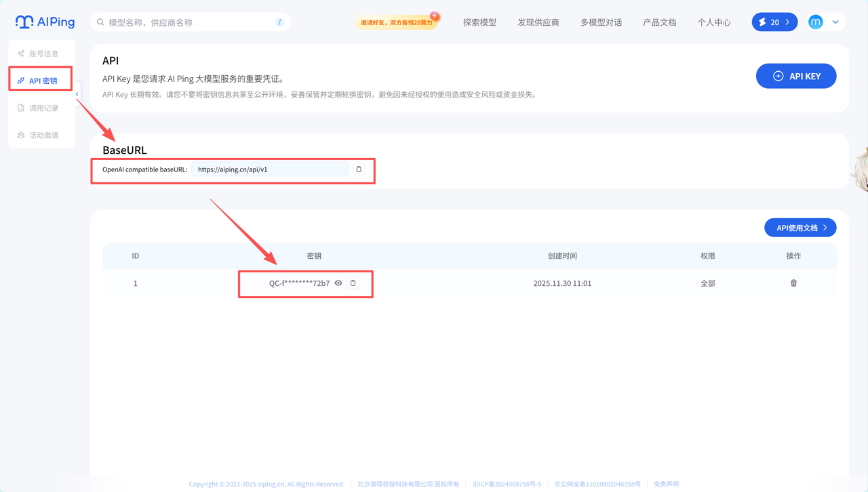The height and width of the screenshot is (492, 868).
Task: Open 活动邀请 in the sidebar
Action: click(x=41, y=135)
